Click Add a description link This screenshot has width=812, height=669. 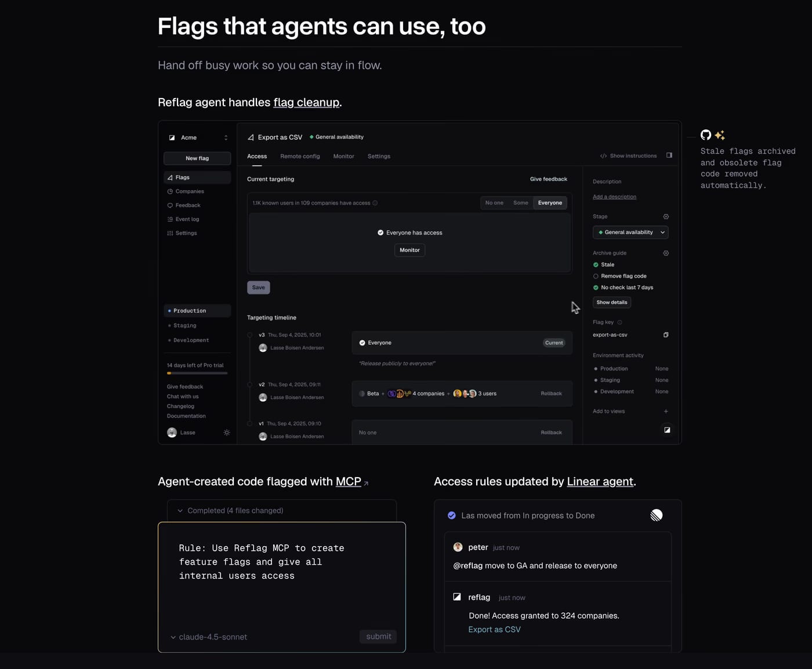pos(614,197)
